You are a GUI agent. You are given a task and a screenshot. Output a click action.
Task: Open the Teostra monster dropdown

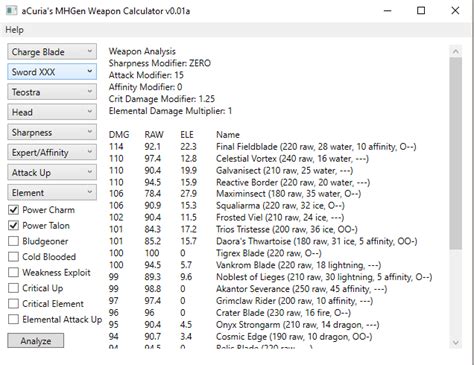[52, 92]
